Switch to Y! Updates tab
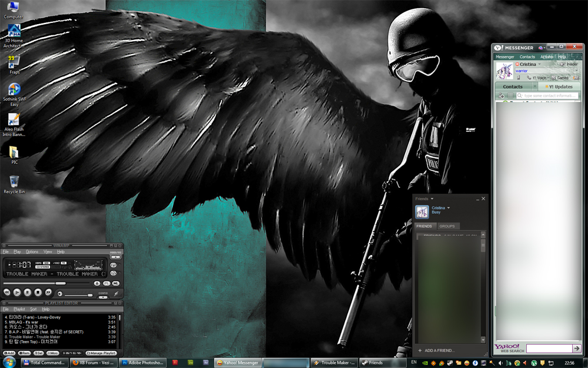 coord(559,87)
